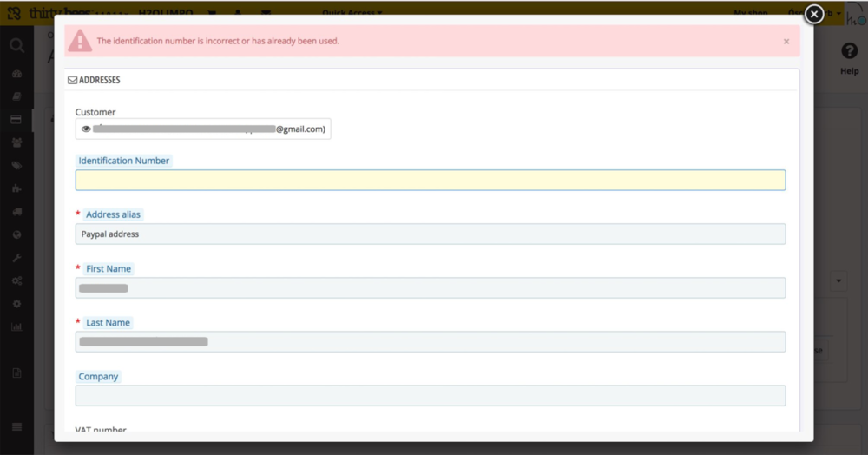868x455 pixels.
Task: Dismiss the identification number error alert
Action: [x=786, y=42]
